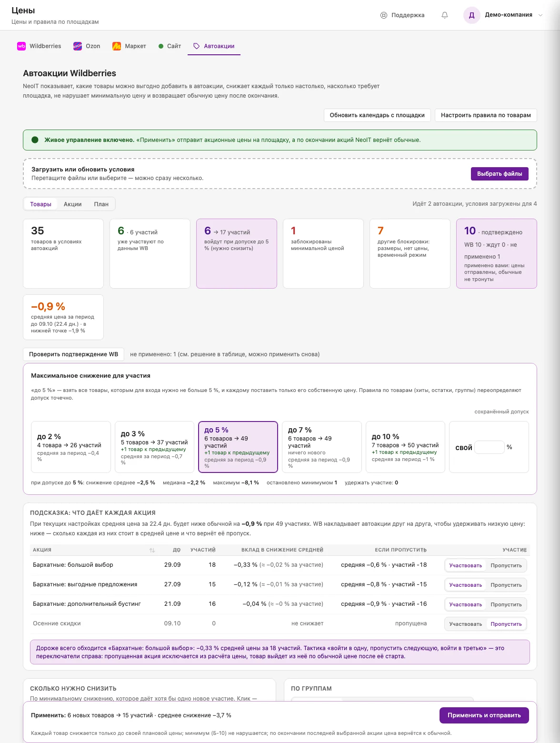This screenshot has height=743, width=560.
Task: Click the Применить и отправить button
Action: pyautogui.click(x=484, y=715)
